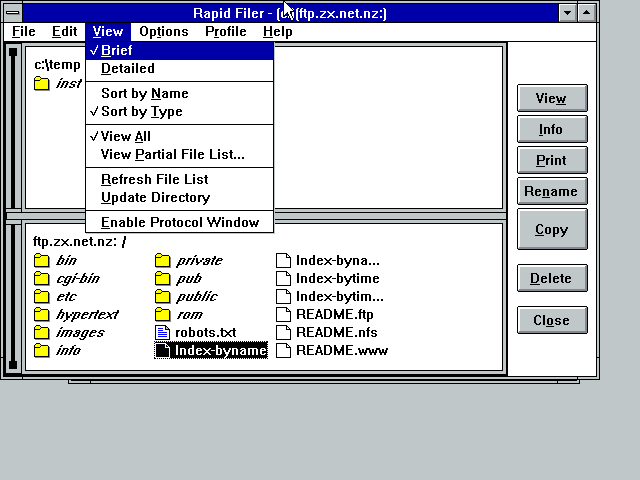Screen dimensions: 640x480
Task: Click the robots.txt document icon
Action: (162, 332)
